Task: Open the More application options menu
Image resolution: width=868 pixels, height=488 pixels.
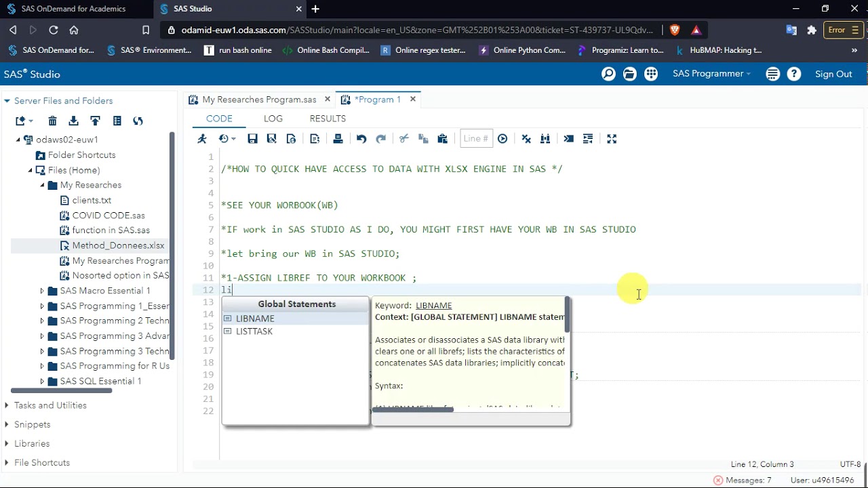Action: pos(772,75)
